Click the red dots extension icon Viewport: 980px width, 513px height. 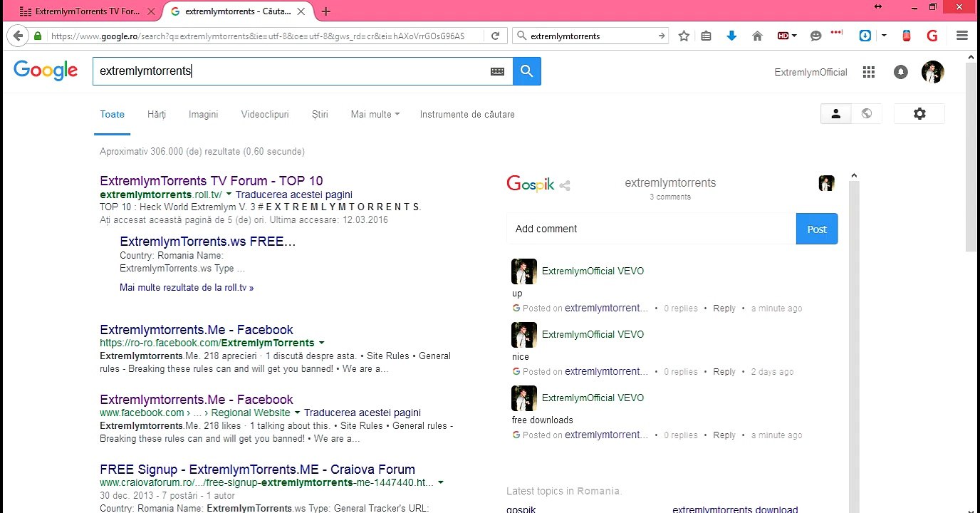[x=837, y=33]
